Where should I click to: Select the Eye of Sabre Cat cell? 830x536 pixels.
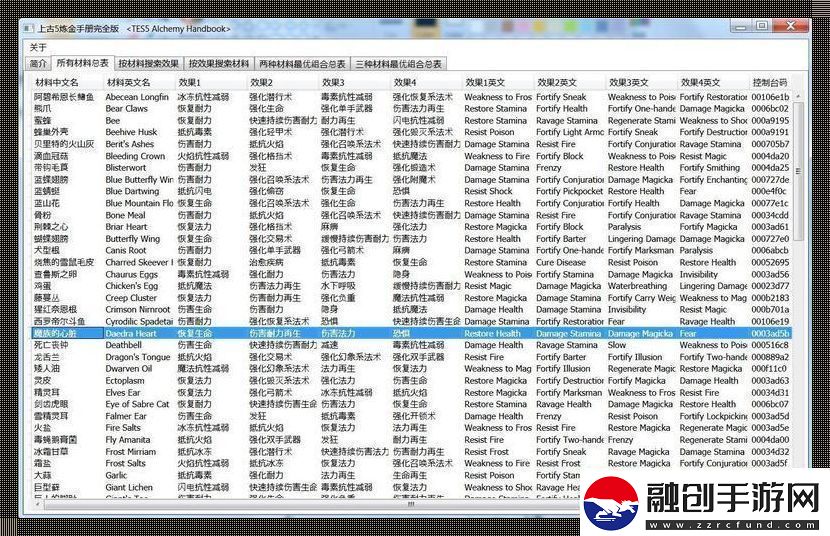pos(139,404)
